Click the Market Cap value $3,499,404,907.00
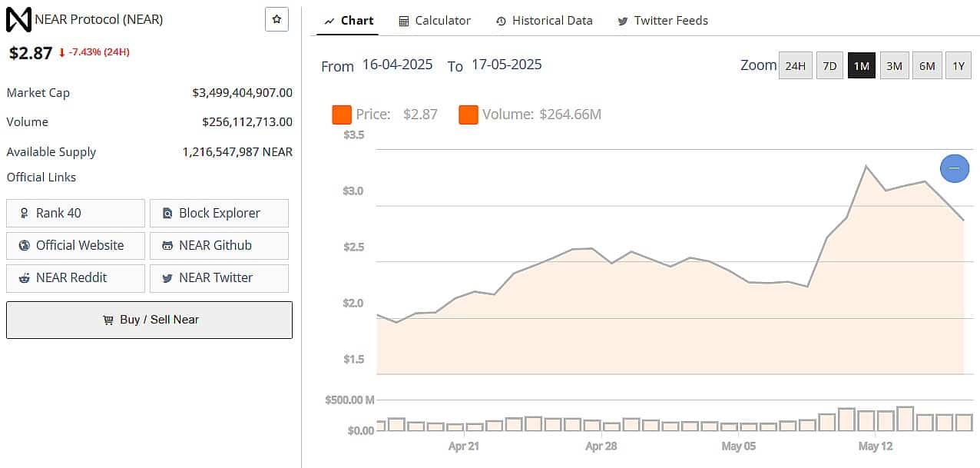 point(243,93)
